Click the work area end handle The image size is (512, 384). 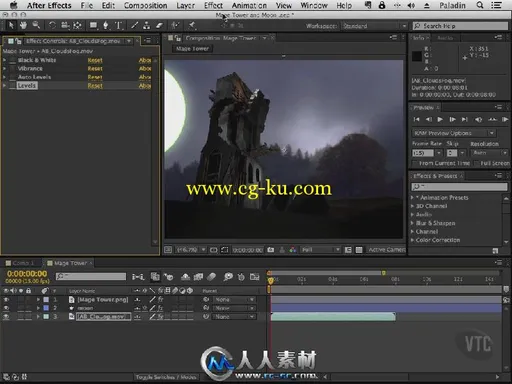(x=384, y=273)
